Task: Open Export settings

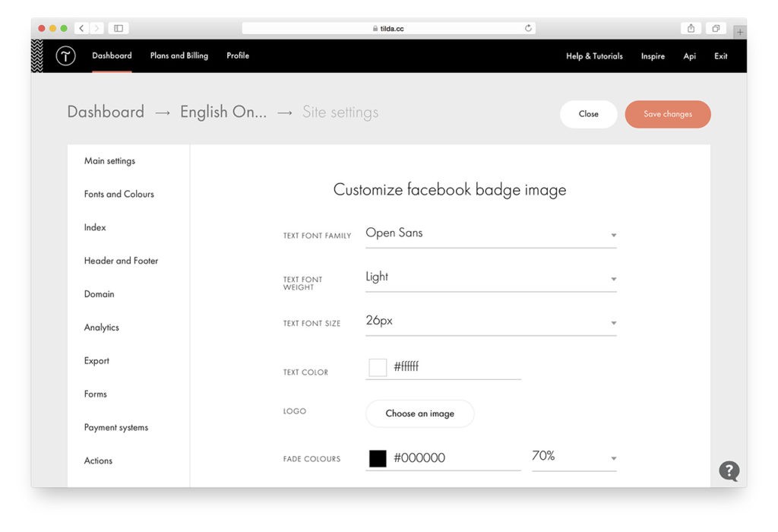Action: (96, 361)
